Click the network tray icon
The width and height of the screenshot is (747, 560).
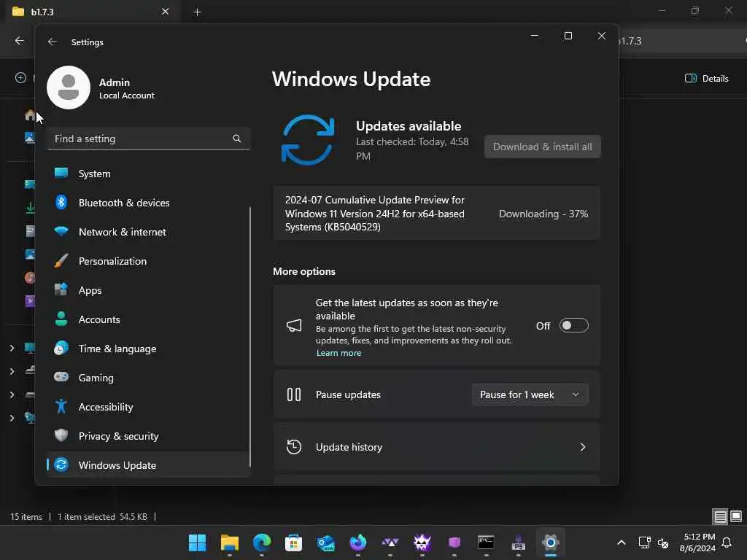pos(644,542)
